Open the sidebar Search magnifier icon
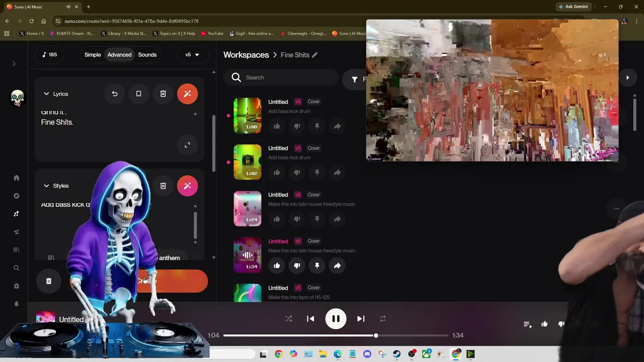 (16, 268)
